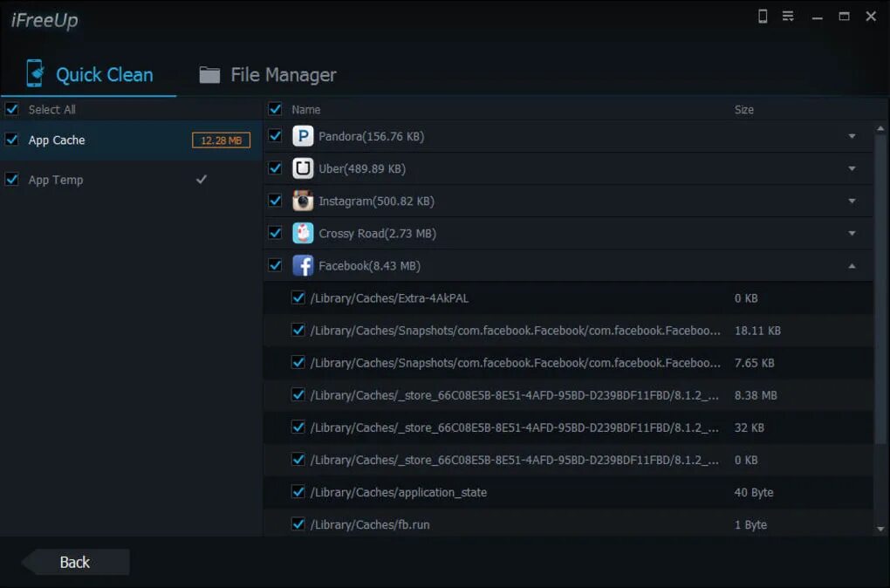Expand the Instagram row arrow
This screenshot has height=588, width=890.
coord(852,201)
